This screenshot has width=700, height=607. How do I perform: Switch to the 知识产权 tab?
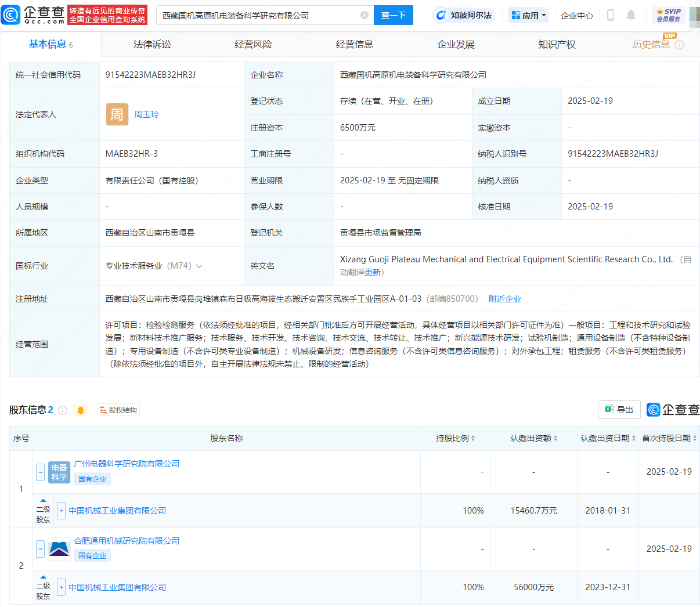tap(557, 44)
